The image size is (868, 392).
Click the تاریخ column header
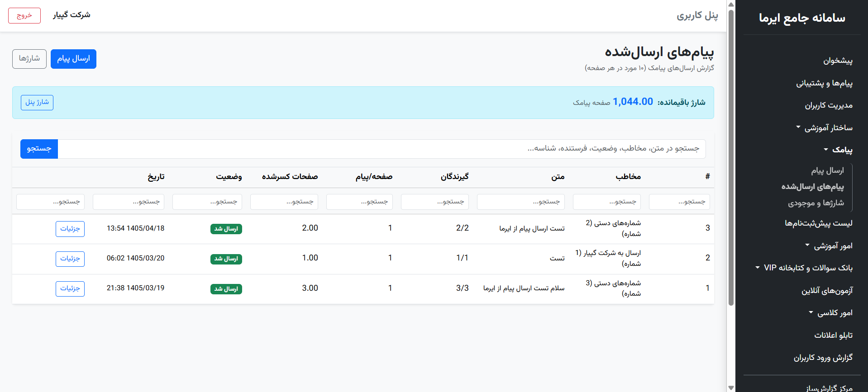(156, 177)
